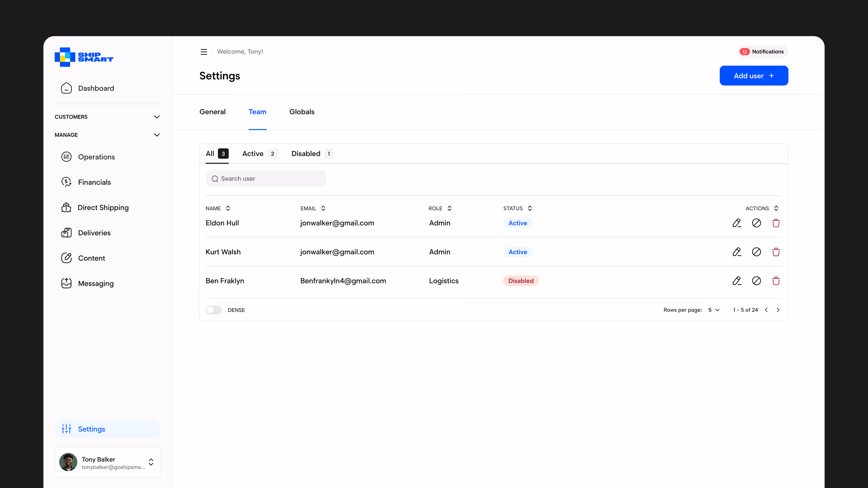Image resolution: width=868 pixels, height=488 pixels.
Task: Go to Deliveries section
Action: click(x=94, y=233)
